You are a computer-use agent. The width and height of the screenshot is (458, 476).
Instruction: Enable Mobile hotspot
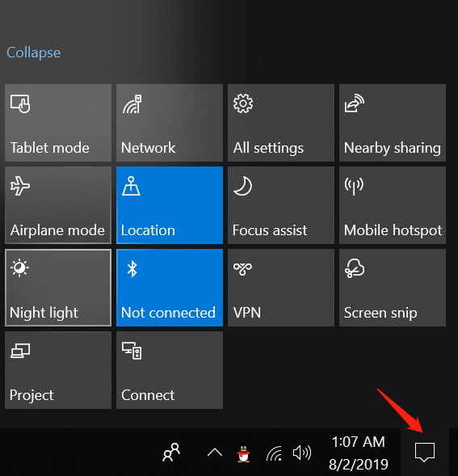[x=392, y=205]
